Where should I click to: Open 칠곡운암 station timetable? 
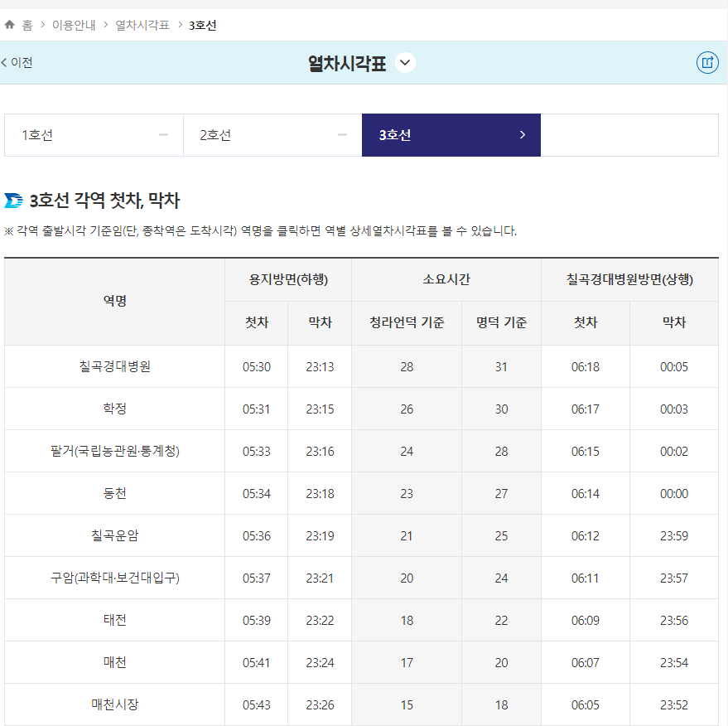114,535
